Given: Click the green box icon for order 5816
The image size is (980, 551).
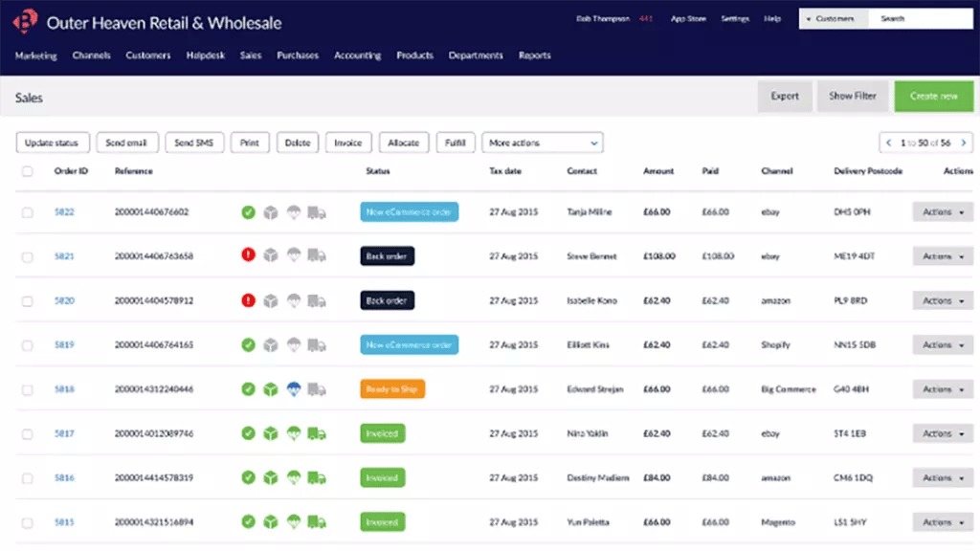Looking at the screenshot, I should [x=271, y=477].
